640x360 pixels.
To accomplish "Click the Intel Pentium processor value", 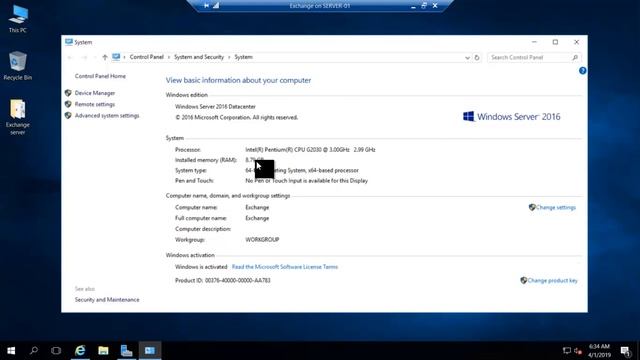I will point(310,150).
